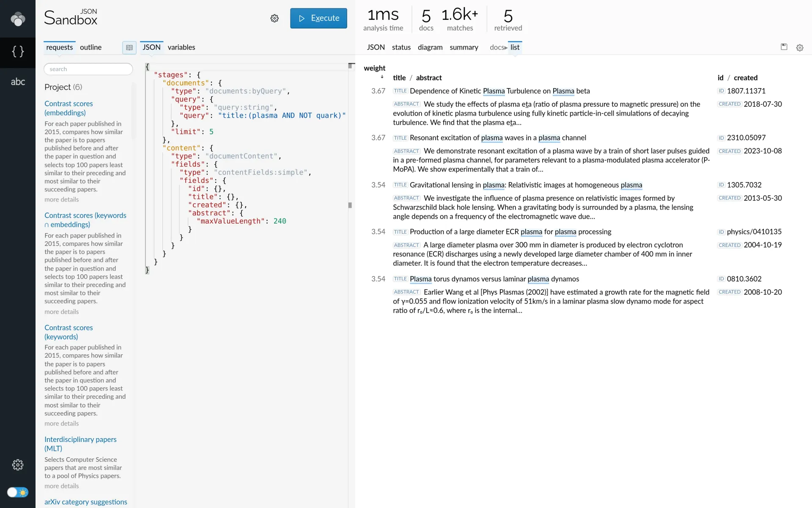Select the variables tab
This screenshot has height=508, width=812.
(x=181, y=47)
